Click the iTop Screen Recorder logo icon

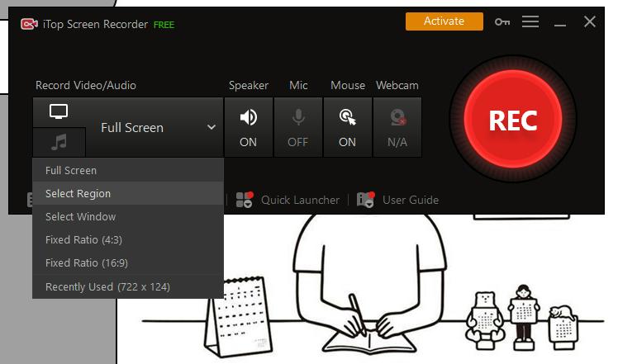click(x=29, y=25)
